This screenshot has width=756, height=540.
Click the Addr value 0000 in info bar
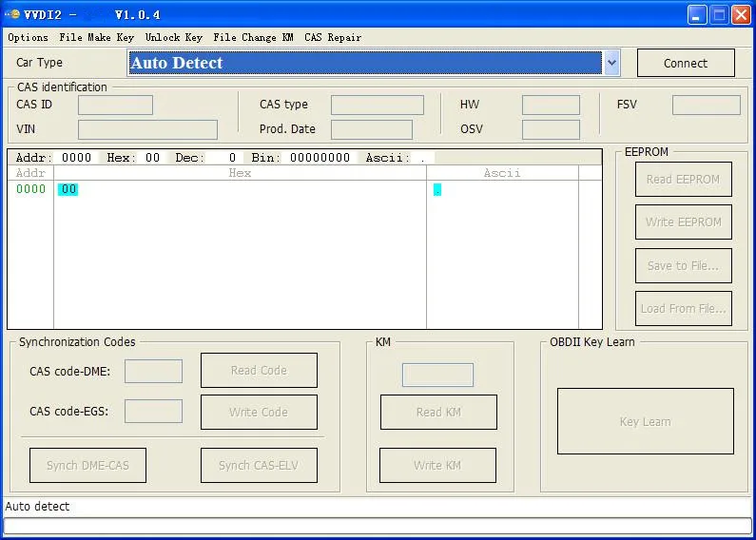click(76, 158)
